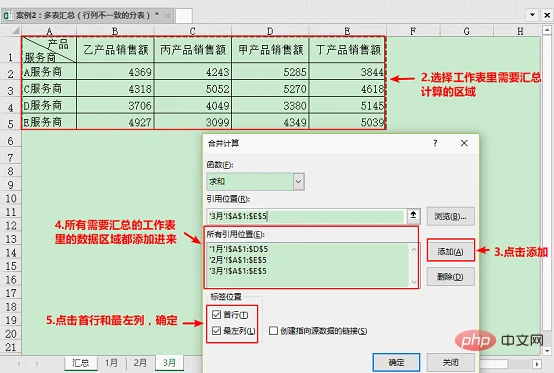This screenshot has height=373, width=554.
Task: Click the vertical scrollbar up arrow
Action: tap(547, 30)
